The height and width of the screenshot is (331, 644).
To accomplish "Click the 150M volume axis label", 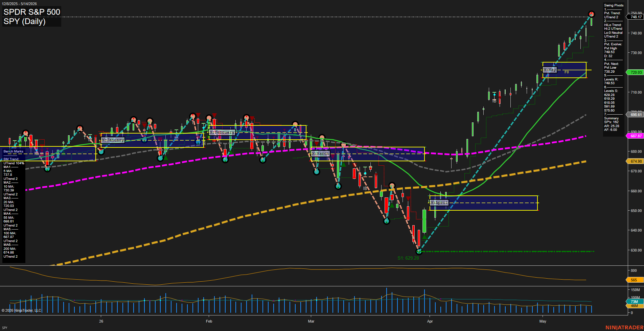I will pos(636,290).
